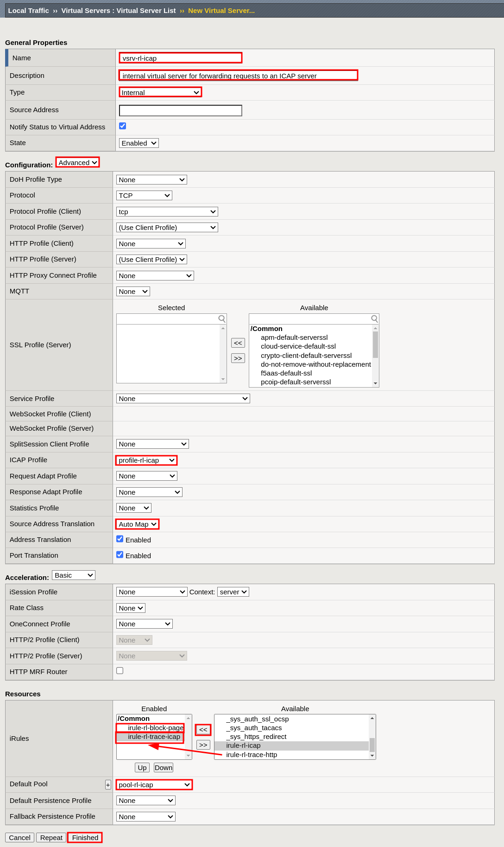
Task: Open Source Address Translation Auto Map dropdown
Action: click(x=137, y=524)
